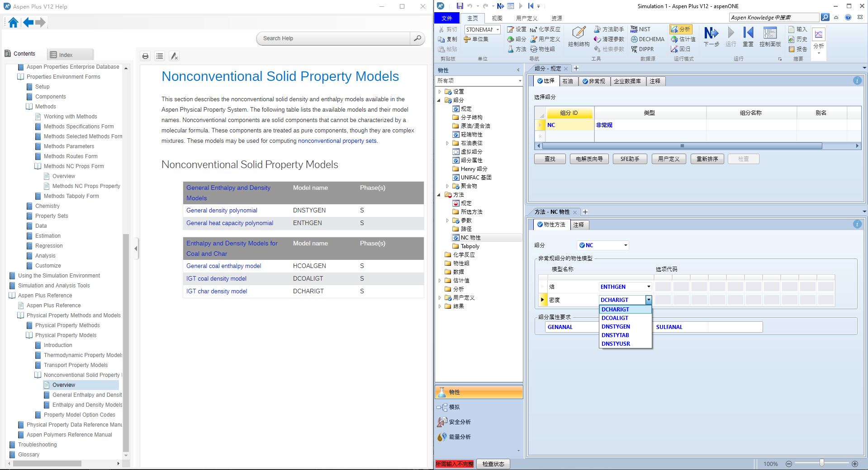Navigate back in Aspen Plus Help
This screenshot has height=470, width=868.
[x=28, y=22]
